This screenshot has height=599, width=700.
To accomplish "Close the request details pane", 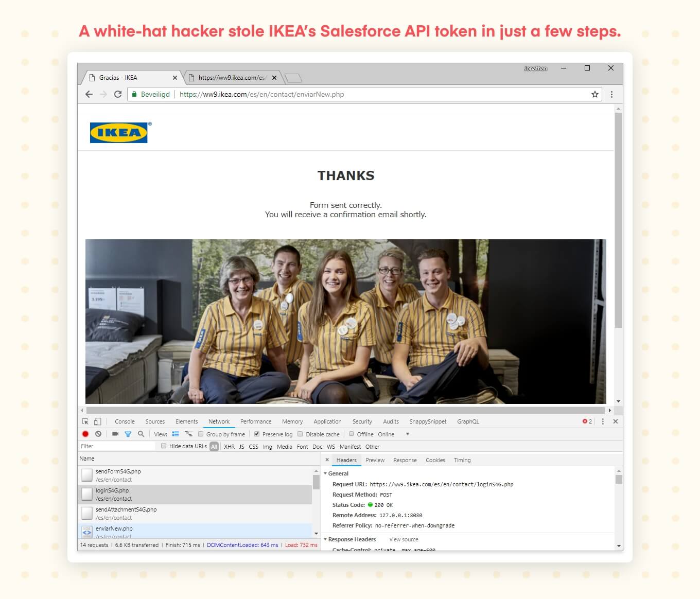I will coord(327,460).
